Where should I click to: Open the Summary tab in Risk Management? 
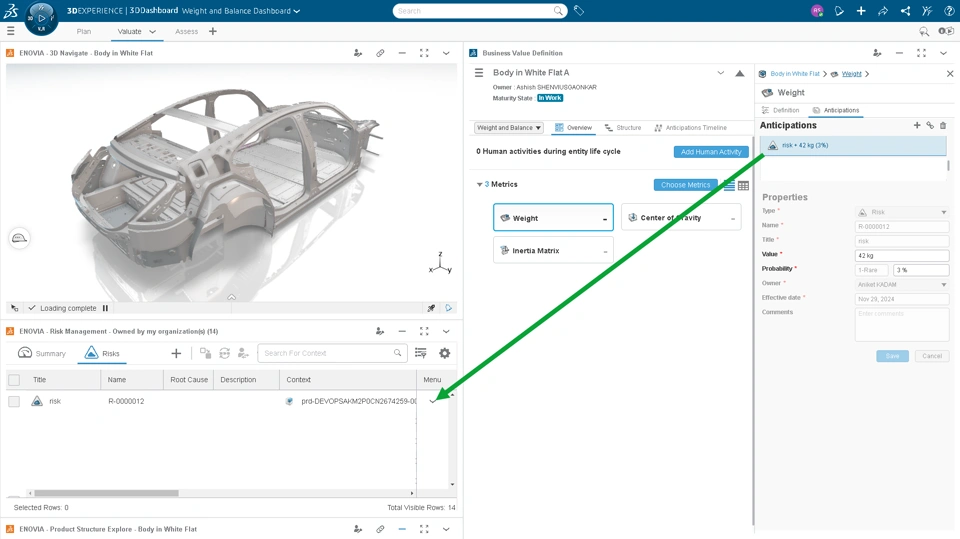click(42, 353)
